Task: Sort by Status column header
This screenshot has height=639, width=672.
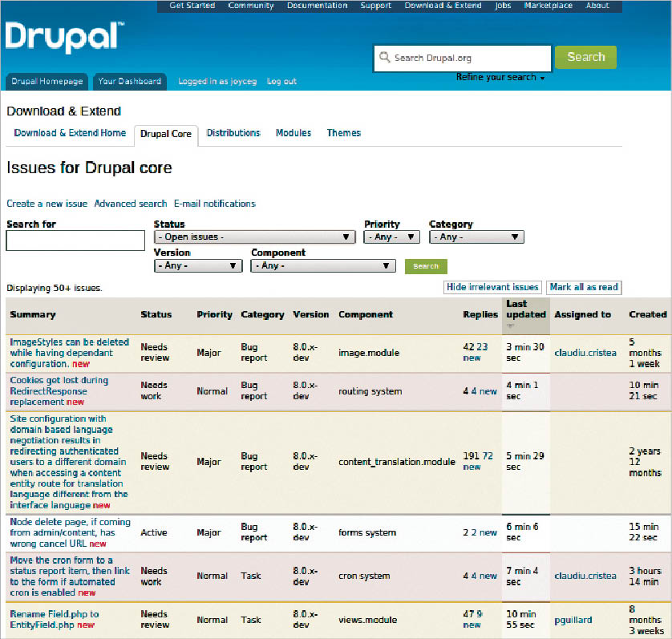Action: [x=156, y=314]
